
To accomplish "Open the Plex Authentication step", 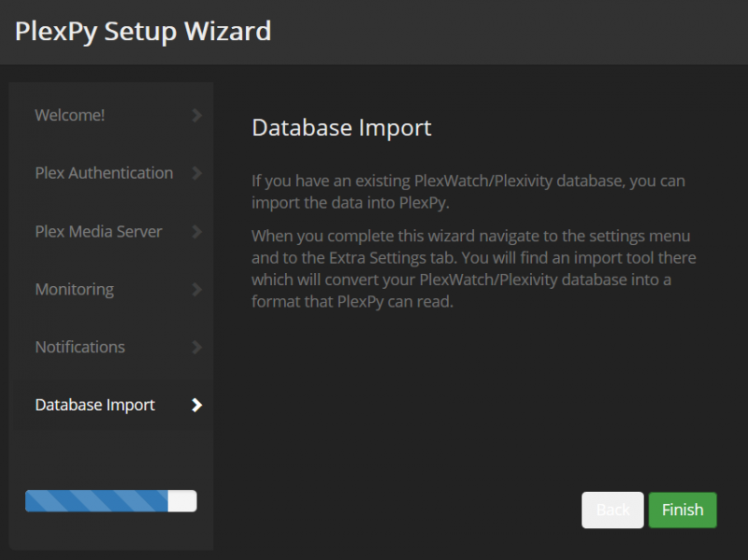I will pyautogui.click(x=104, y=173).
